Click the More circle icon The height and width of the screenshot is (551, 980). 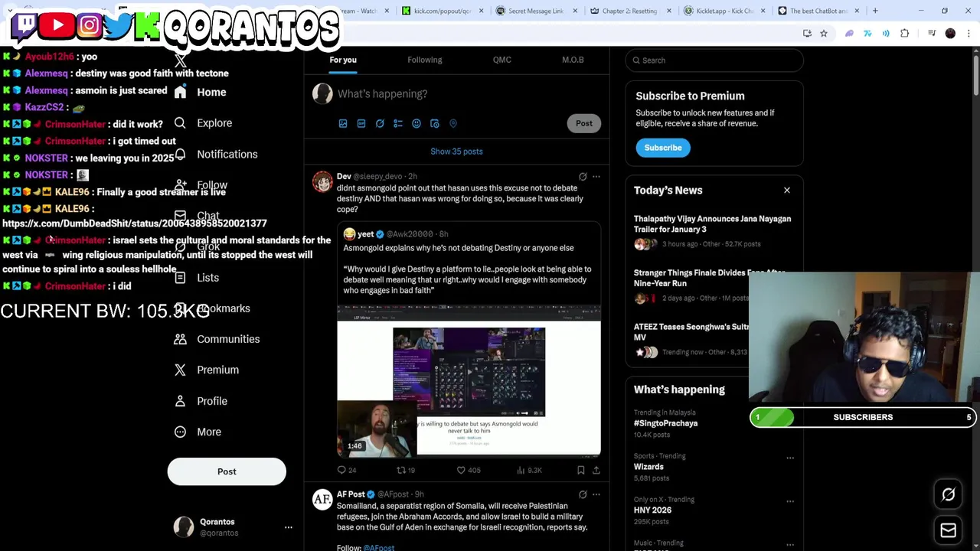click(x=180, y=432)
